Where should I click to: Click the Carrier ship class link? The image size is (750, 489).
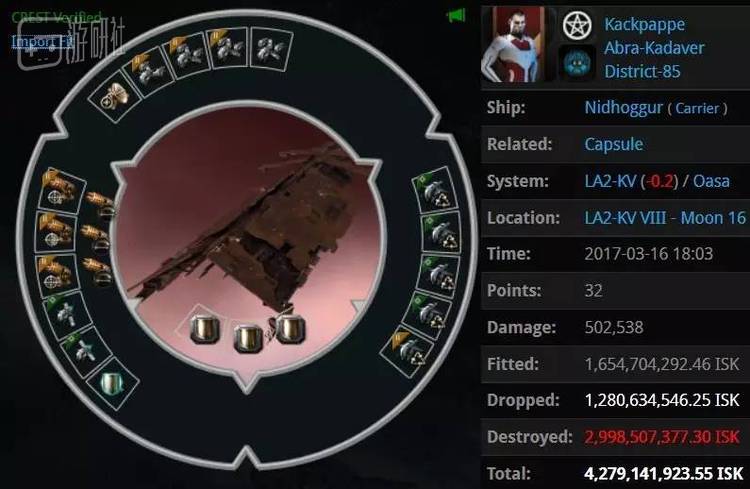[x=697, y=108]
